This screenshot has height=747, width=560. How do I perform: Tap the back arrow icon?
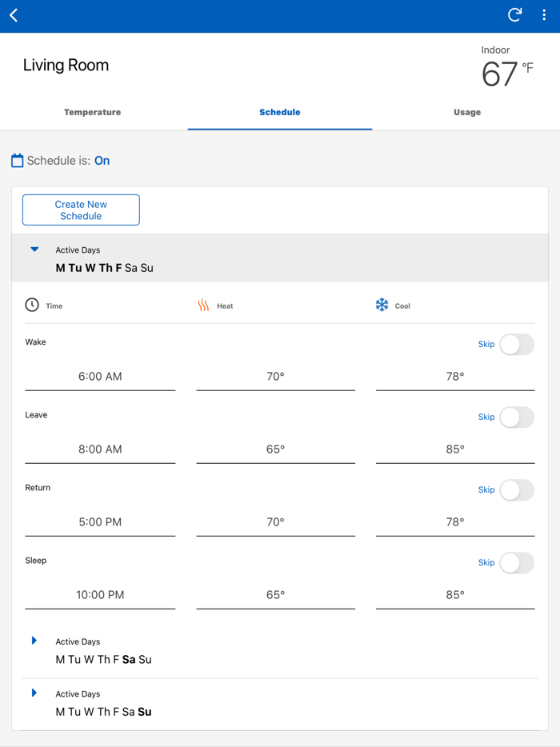coord(14,15)
